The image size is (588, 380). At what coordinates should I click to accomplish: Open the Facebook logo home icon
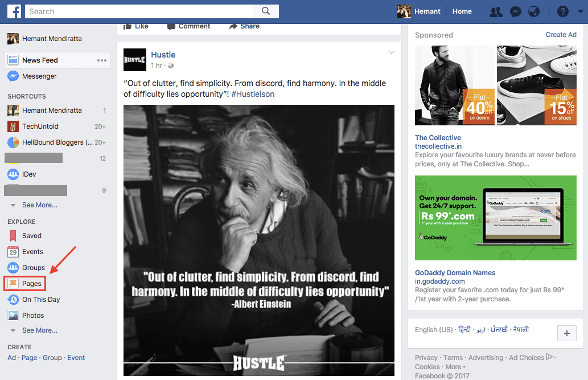(14, 11)
